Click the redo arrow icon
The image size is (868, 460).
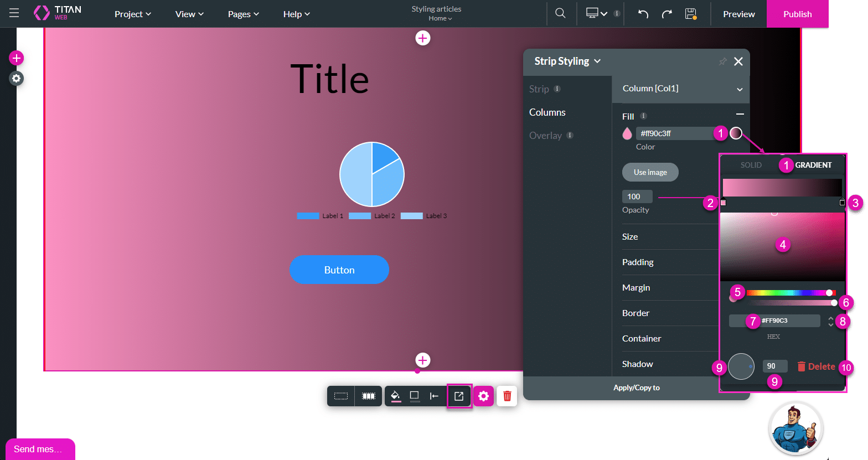point(666,14)
